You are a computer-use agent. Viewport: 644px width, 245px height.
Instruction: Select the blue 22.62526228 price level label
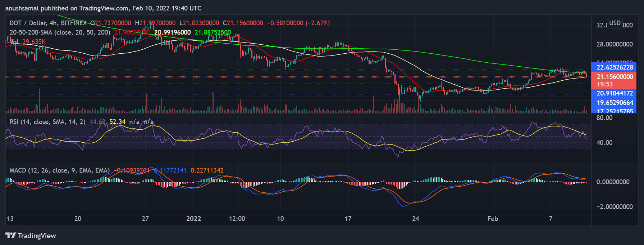click(615, 67)
